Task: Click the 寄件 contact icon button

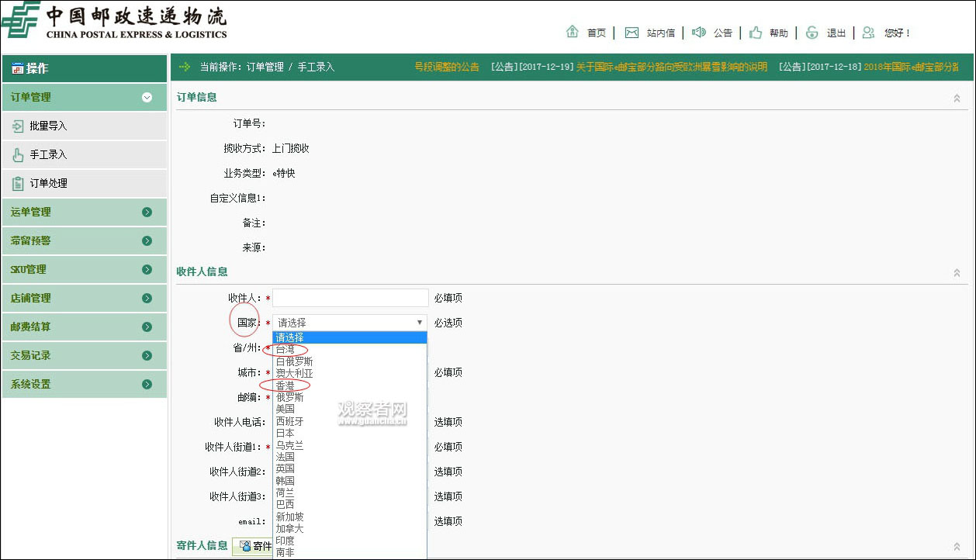Action: [x=253, y=546]
